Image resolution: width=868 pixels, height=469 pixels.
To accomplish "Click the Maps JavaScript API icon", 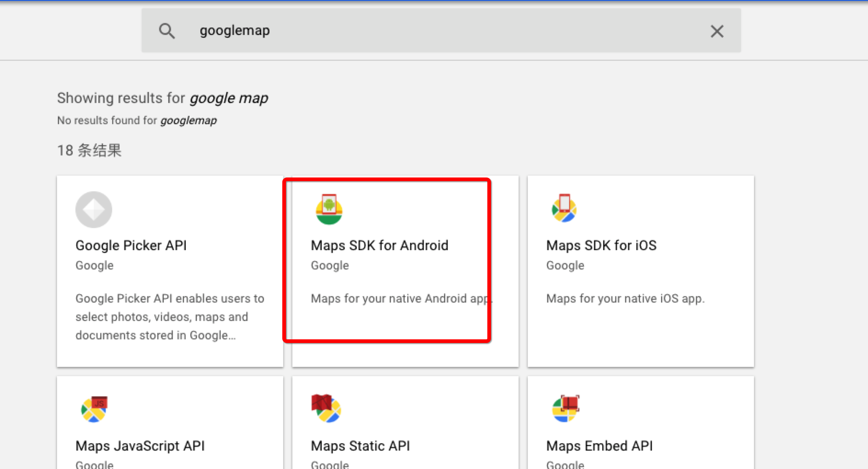I will click(94, 409).
